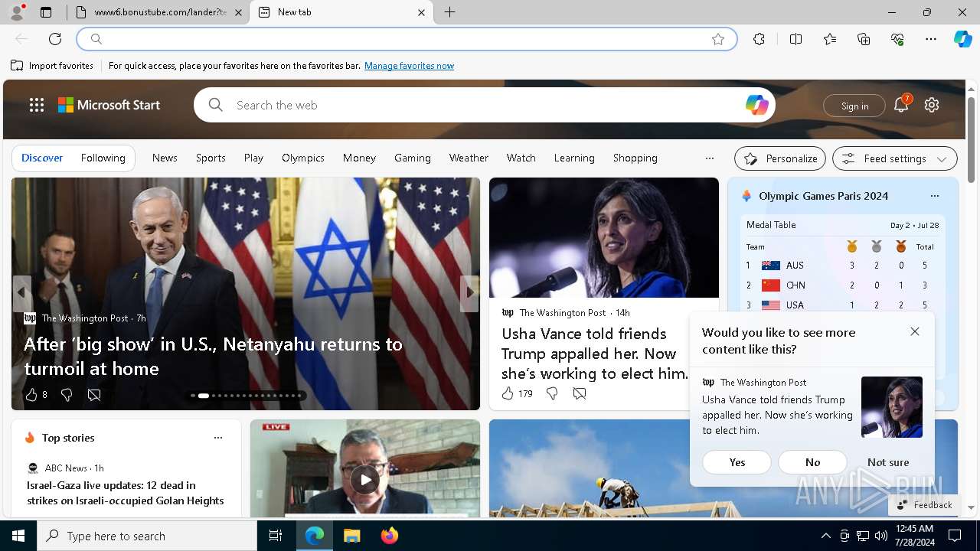The height and width of the screenshot is (551, 980).
Task: Open Usha Vance headline article
Action: (594, 354)
